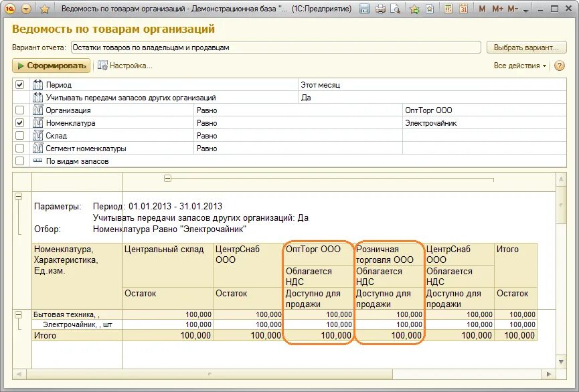Click the filter icon of Организация row
This screenshot has height=392, width=579.
(37, 110)
